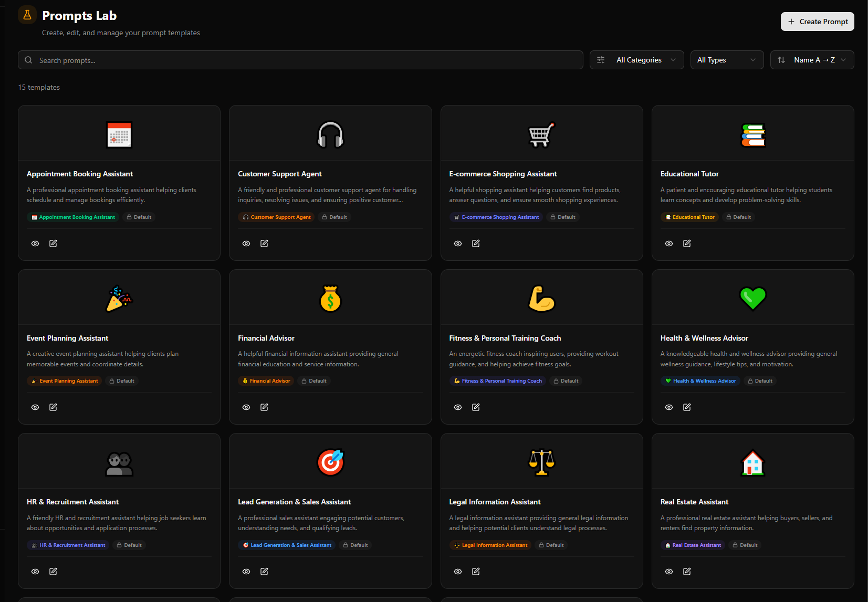868x602 pixels.
Task: Click the orange Customer Support Agent category tag
Action: 276,217
